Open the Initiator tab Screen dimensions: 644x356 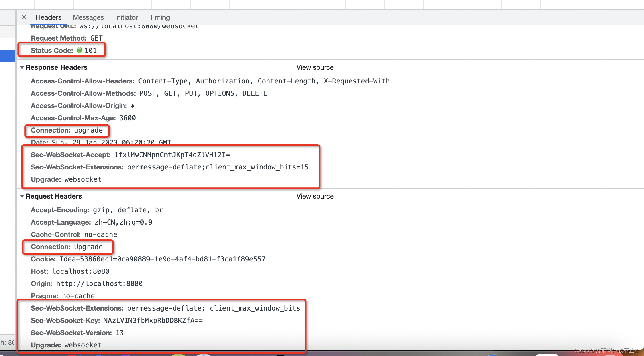126,17
